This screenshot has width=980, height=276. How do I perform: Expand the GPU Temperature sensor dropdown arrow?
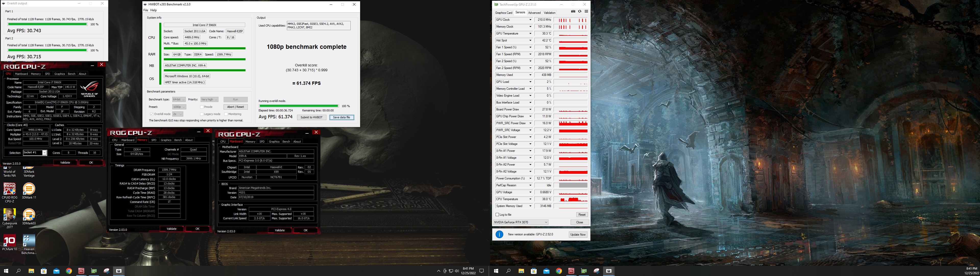pyautogui.click(x=530, y=33)
